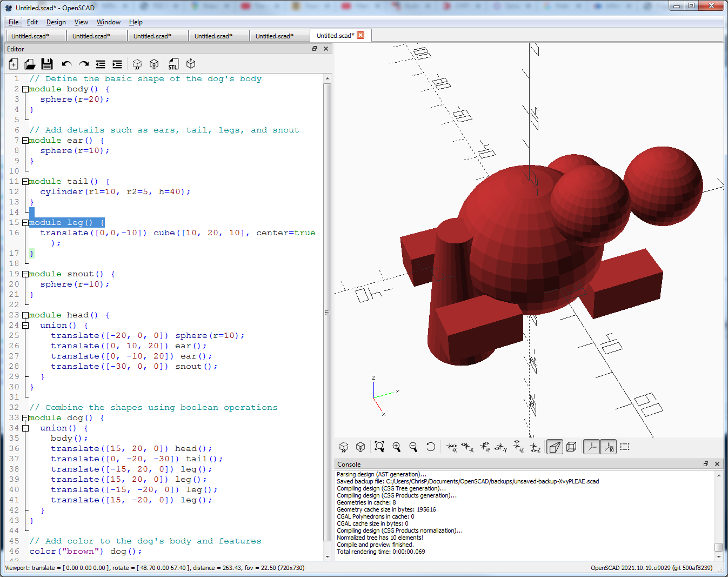728x577 pixels.
Task: Toggle the Show Axes button
Action: (592, 447)
